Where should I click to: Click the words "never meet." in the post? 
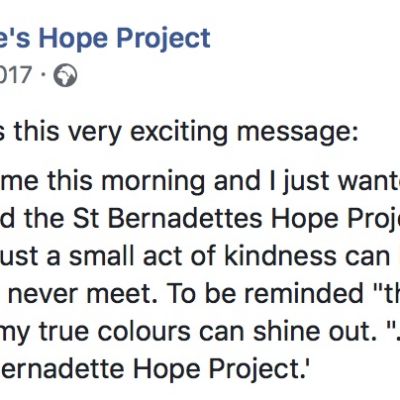coord(82,294)
